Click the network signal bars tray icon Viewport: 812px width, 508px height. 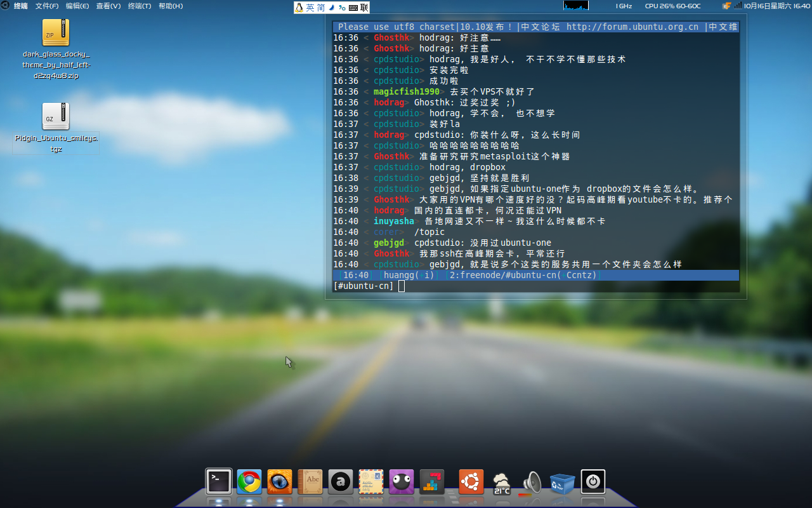(x=738, y=6)
